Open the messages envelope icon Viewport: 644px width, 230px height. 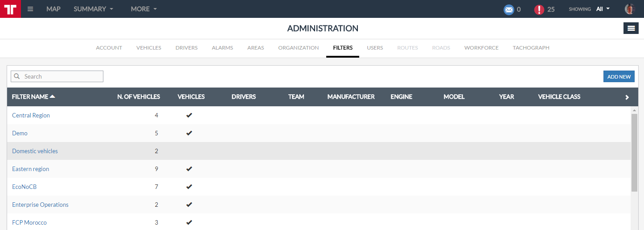(509, 9)
